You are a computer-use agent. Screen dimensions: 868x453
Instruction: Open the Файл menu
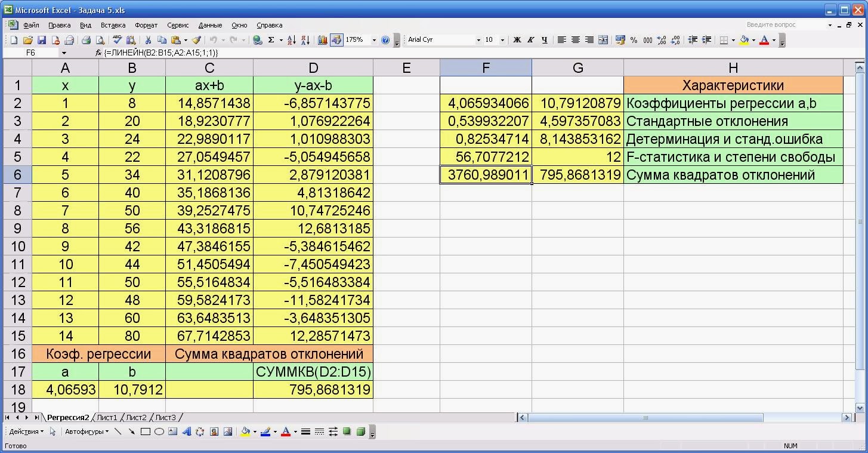tap(31, 25)
